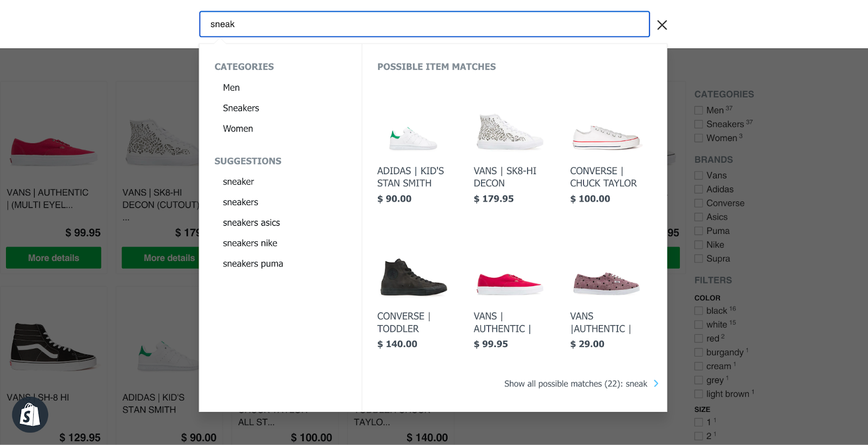Choose the 'sneakers nike' suggestion
The image size is (868, 445).
click(x=250, y=243)
